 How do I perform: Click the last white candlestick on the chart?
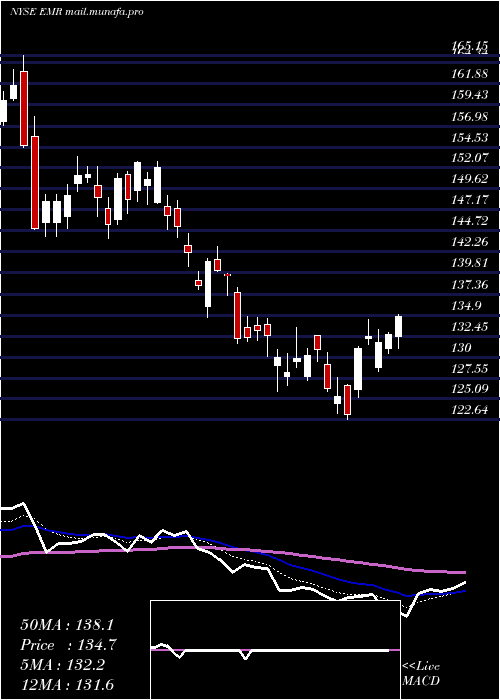point(398,326)
